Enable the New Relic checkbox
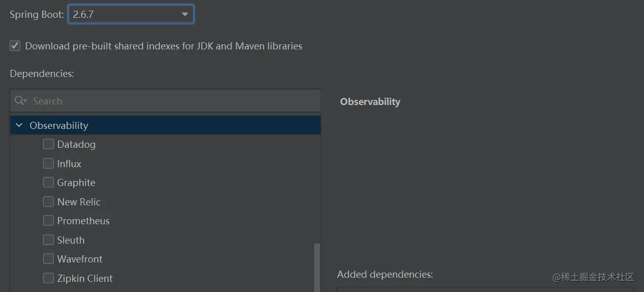This screenshot has height=292, width=644. 48,202
